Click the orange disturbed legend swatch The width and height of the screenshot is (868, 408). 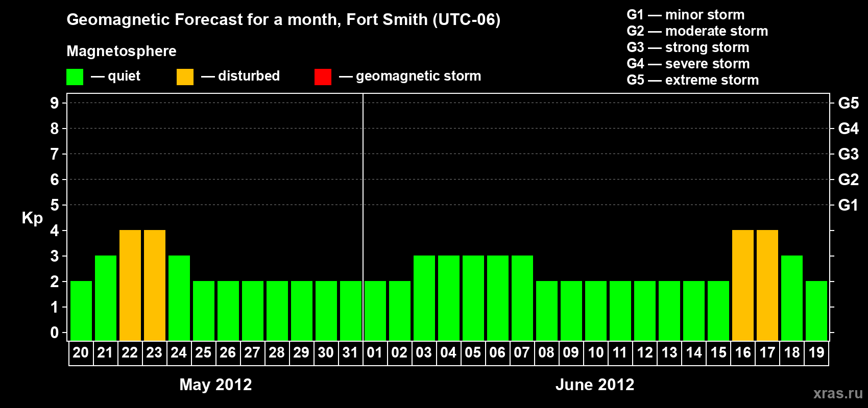click(185, 77)
